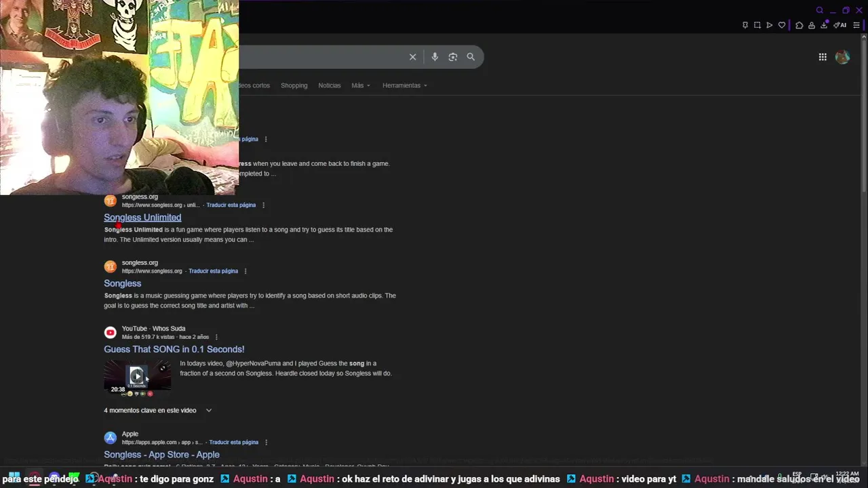Open Songless - App Store - Apple link

tap(161, 455)
